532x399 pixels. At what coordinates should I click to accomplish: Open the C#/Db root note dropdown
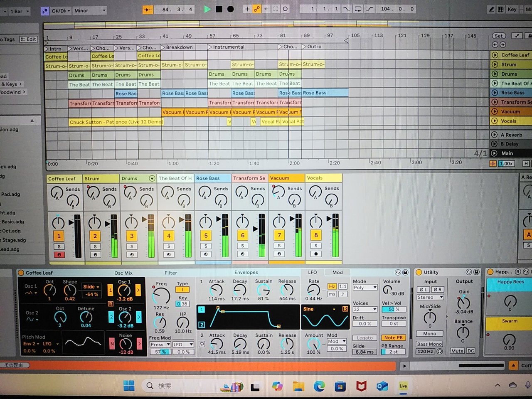click(61, 11)
